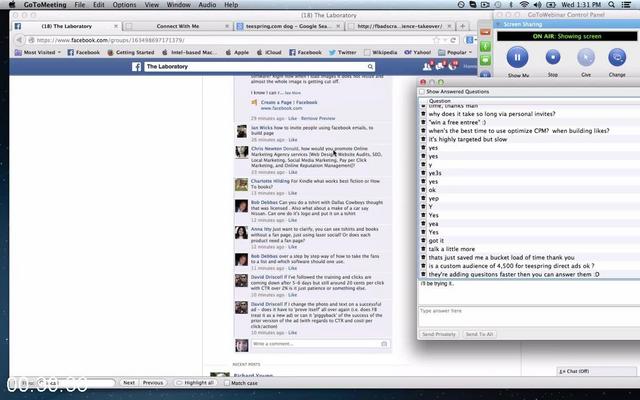Click the Question column header
Image resolution: width=640 pixels, height=400 pixels.
coord(440,101)
